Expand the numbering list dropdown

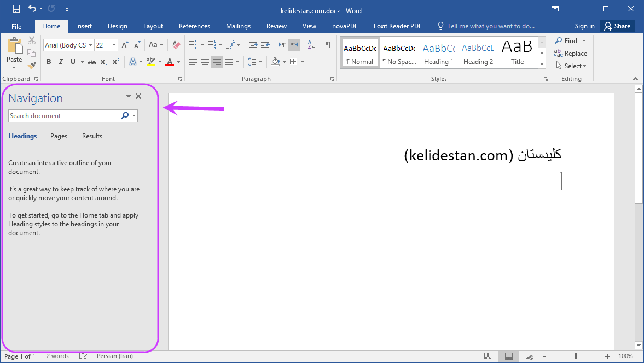tap(221, 45)
